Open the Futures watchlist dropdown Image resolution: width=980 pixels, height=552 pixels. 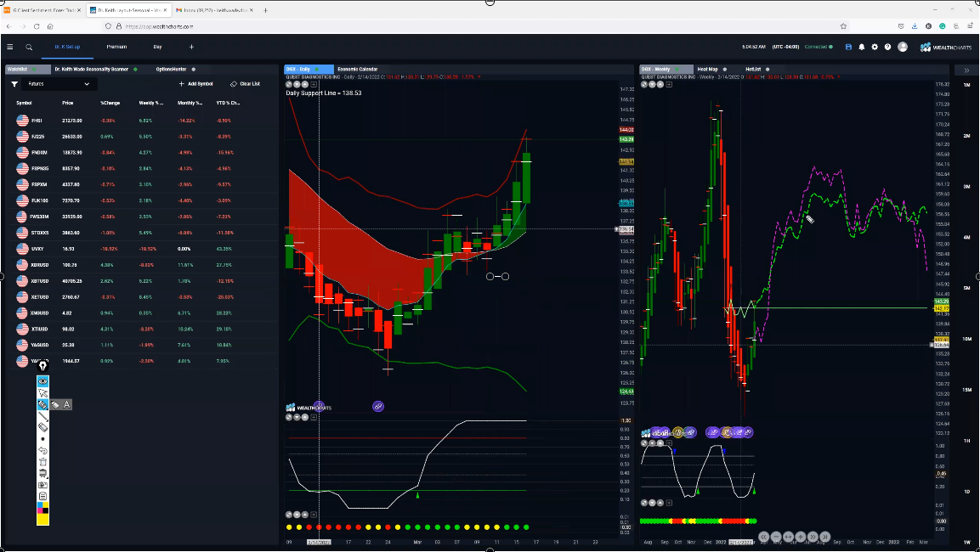58,84
